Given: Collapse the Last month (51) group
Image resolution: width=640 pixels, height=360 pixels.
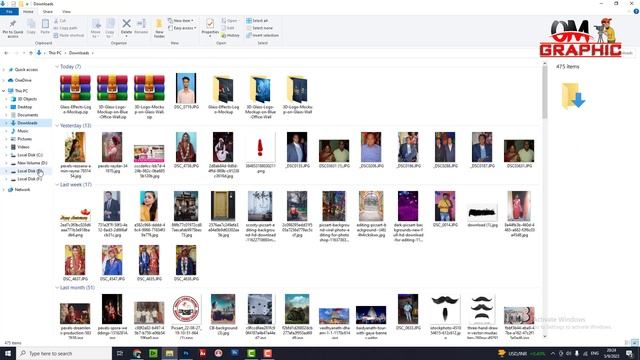Looking at the screenshot, I should coord(57,288).
